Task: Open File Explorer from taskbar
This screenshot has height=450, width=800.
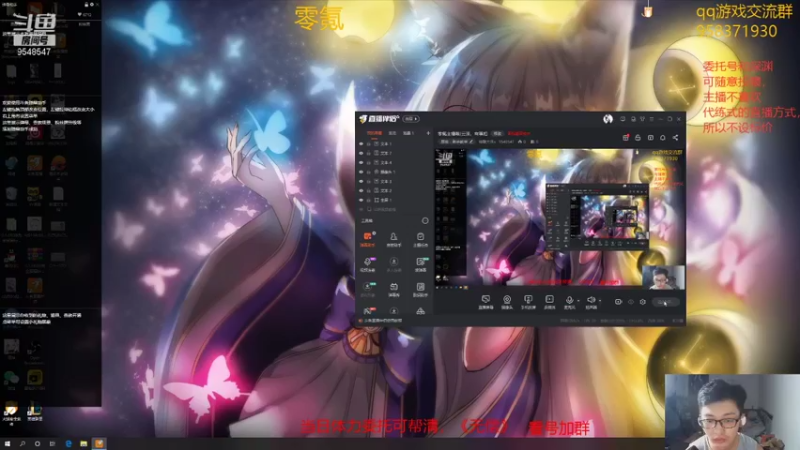Action: [x=84, y=444]
